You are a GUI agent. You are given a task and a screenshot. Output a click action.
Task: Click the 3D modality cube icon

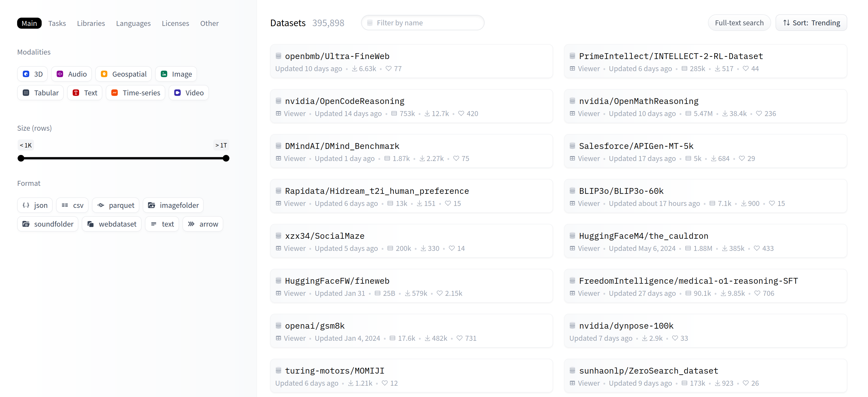[x=26, y=74]
